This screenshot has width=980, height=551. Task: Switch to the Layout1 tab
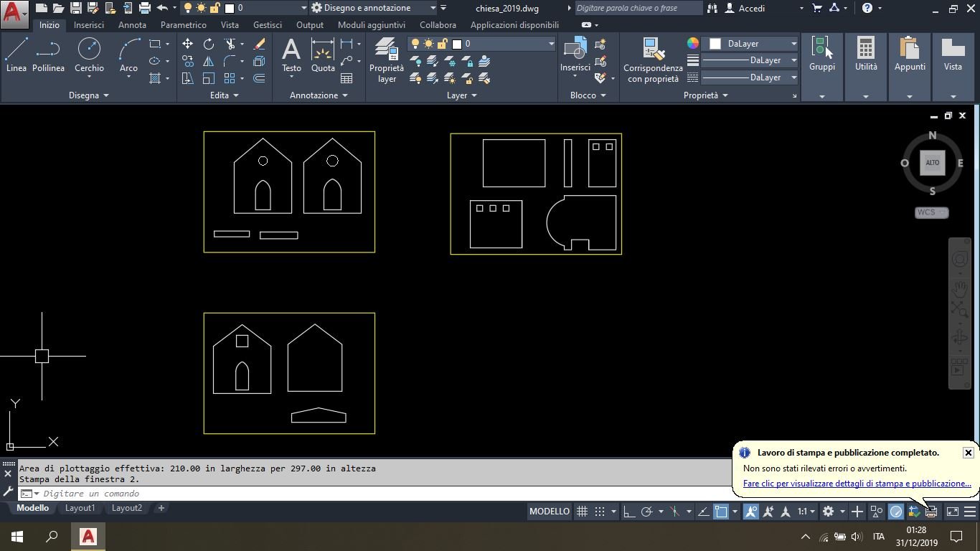pos(80,508)
